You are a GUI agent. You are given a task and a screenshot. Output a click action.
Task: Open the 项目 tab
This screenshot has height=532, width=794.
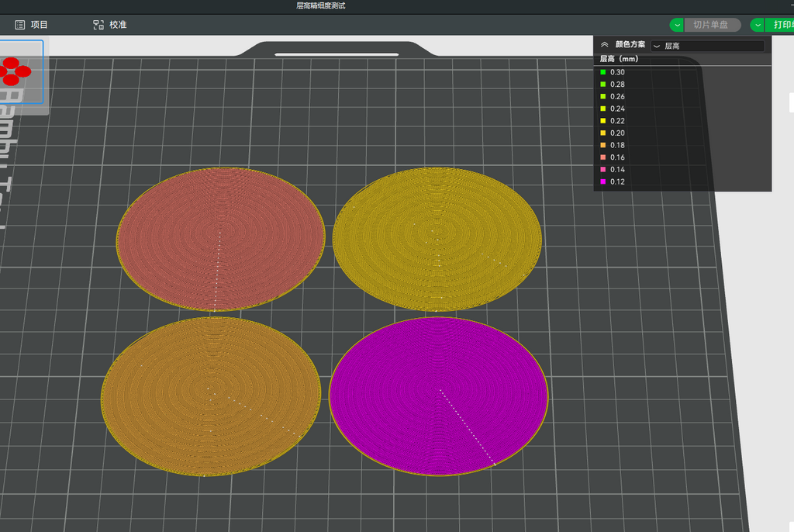coord(31,25)
